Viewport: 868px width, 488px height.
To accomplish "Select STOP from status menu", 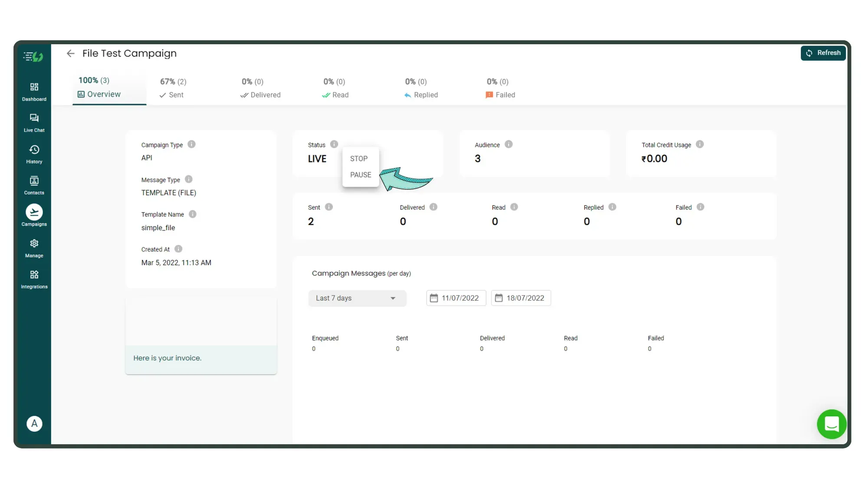I will [x=359, y=159].
